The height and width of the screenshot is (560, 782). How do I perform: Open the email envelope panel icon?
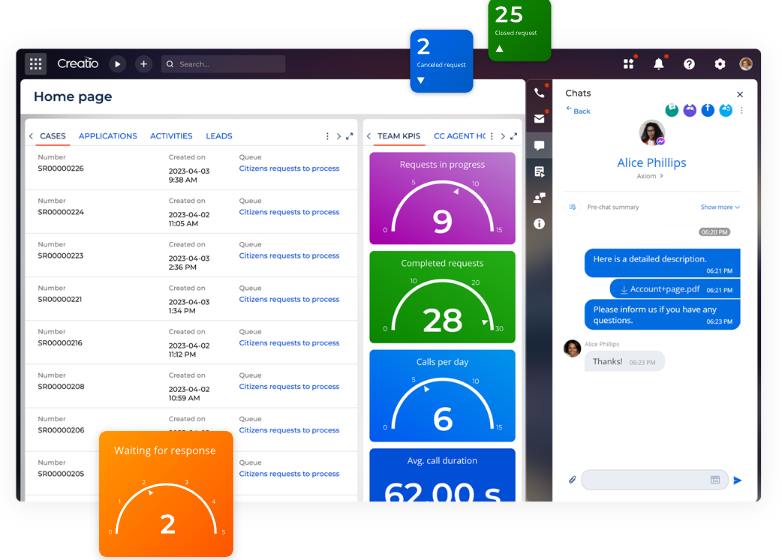click(x=539, y=119)
